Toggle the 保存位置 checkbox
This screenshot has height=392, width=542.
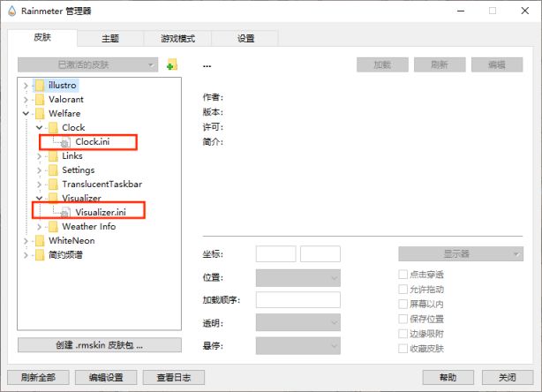403,319
